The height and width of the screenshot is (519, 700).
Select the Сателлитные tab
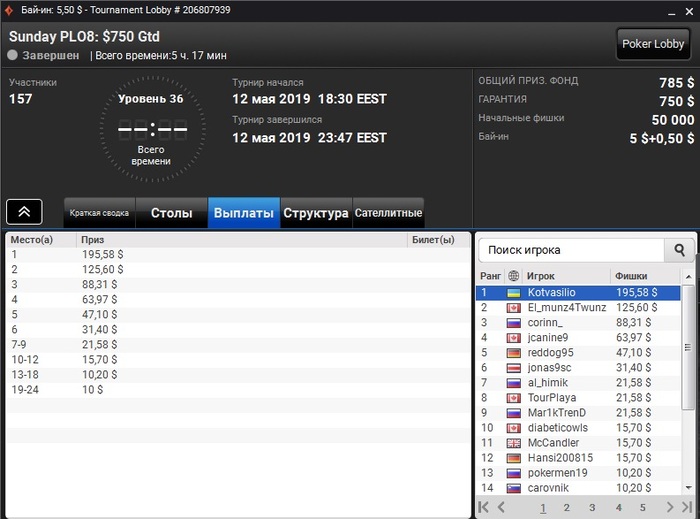(x=388, y=213)
